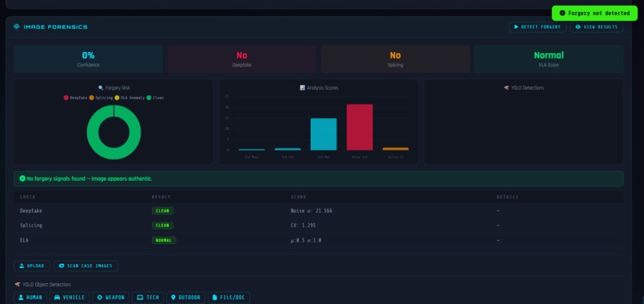644x304 pixels.
Task: Click the orange Splice CV bar
Action: 396,149
